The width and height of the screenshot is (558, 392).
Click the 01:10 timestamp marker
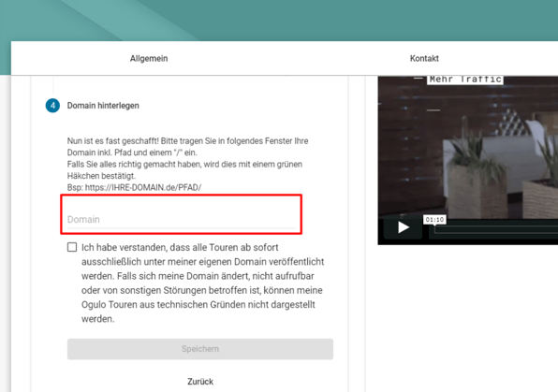pyautogui.click(x=434, y=220)
